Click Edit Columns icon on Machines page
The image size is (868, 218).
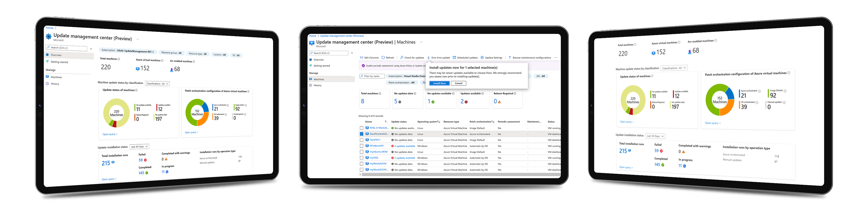coord(361,58)
